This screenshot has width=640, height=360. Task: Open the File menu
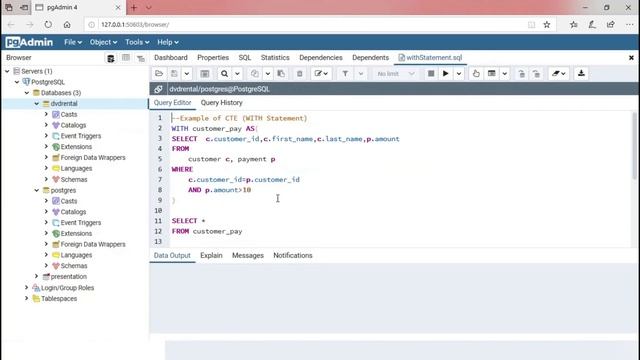tap(73, 42)
